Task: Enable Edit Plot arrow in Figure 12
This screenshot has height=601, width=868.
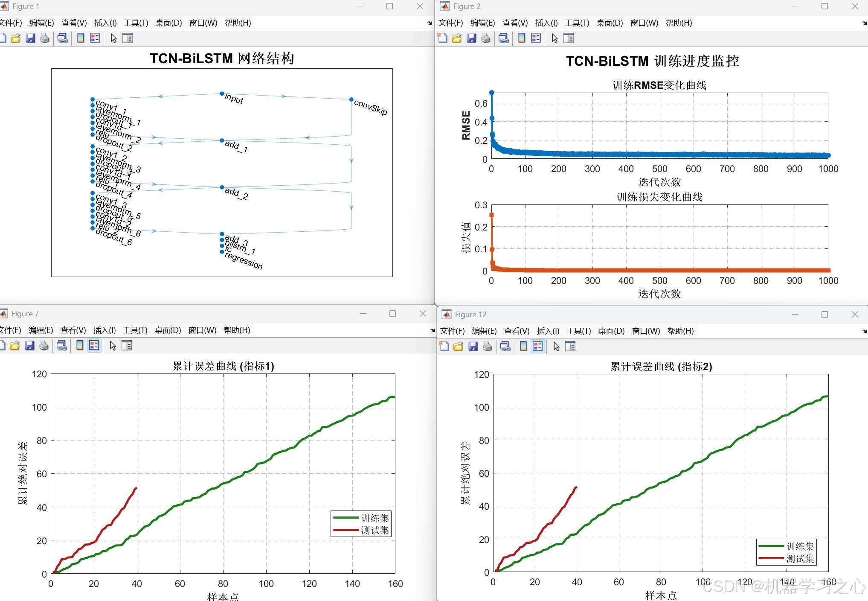Action: [556, 347]
